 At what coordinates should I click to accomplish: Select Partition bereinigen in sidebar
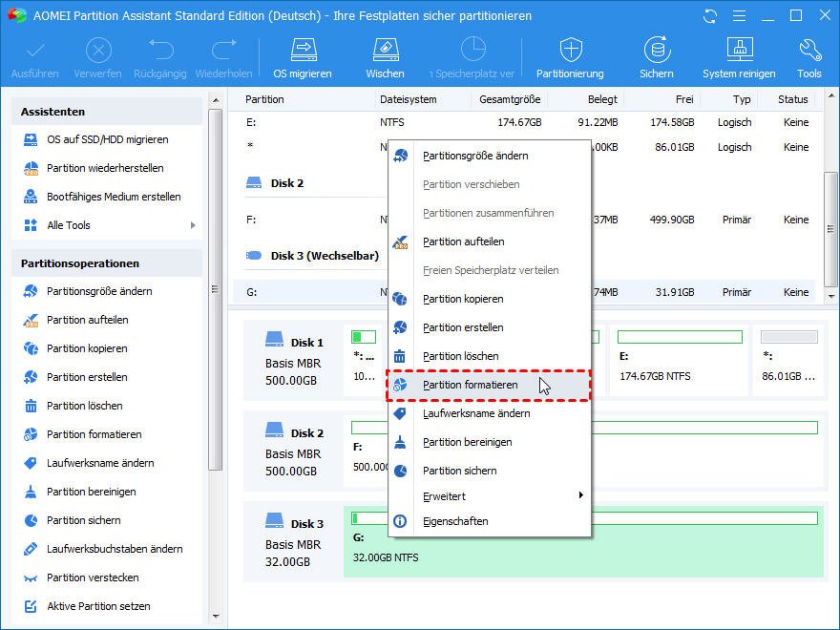coord(91,492)
